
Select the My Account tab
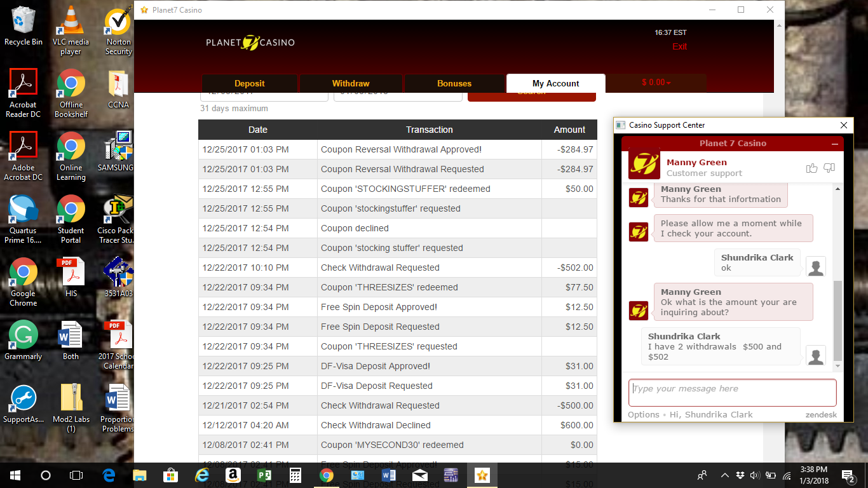pos(556,83)
